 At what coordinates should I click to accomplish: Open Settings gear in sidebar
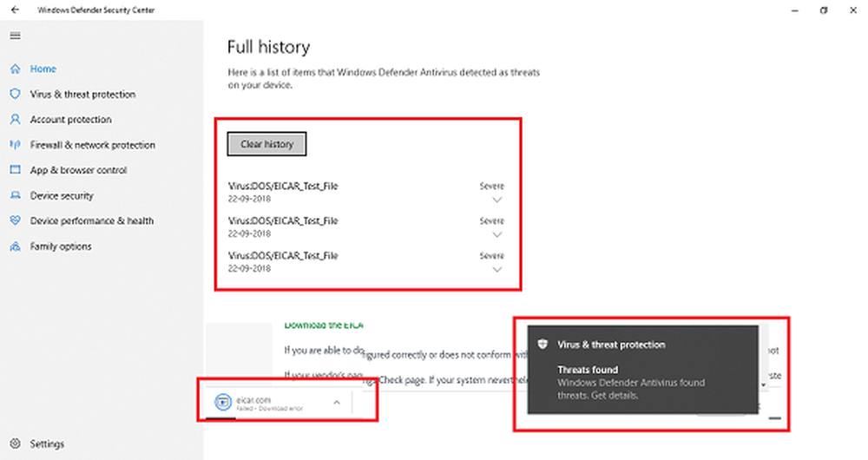point(15,444)
